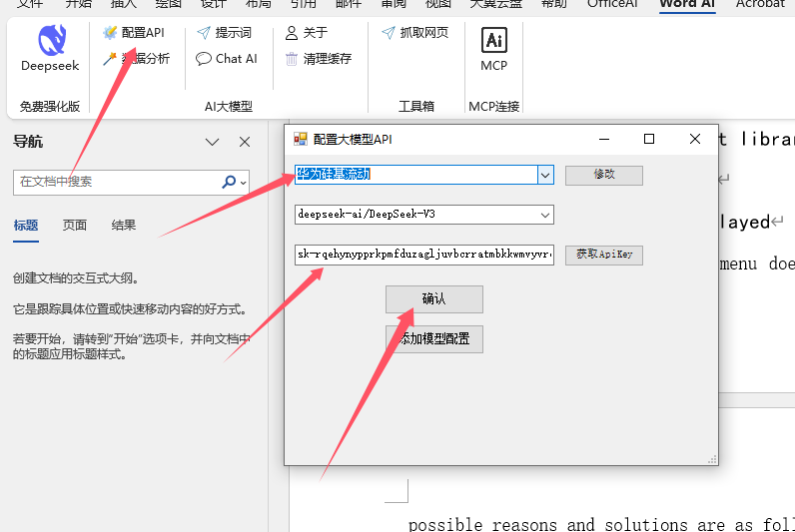Open the Acrobat ribbon tab

click(759, 4)
